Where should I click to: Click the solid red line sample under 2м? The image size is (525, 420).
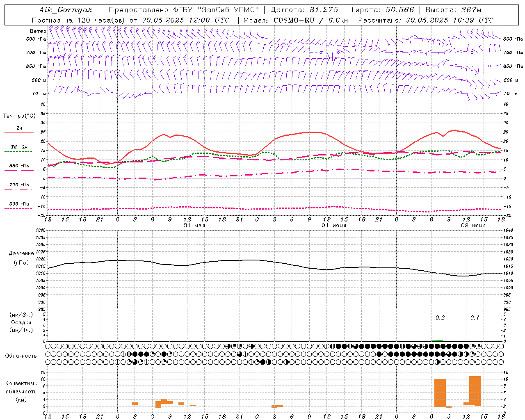(19, 133)
